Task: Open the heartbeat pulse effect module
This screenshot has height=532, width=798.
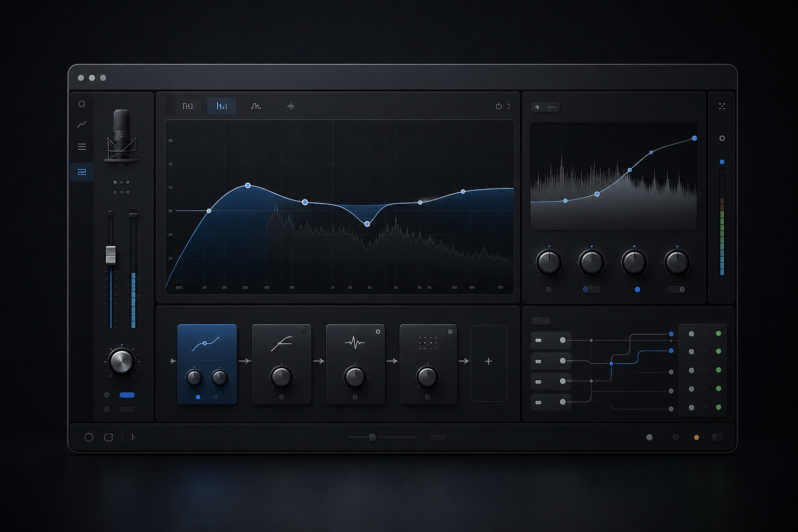Action: [x=355, y=364]
